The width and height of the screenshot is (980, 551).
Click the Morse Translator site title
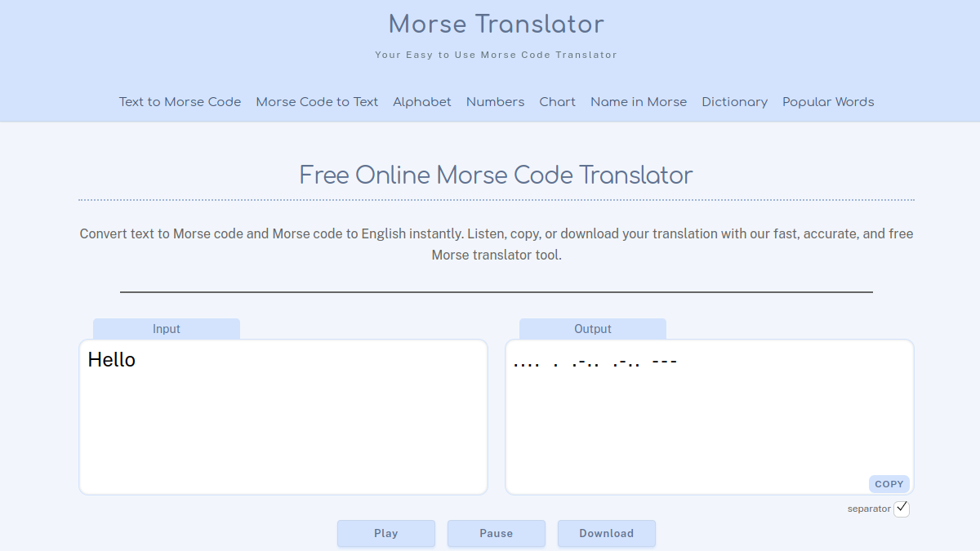tap(497, 24)
